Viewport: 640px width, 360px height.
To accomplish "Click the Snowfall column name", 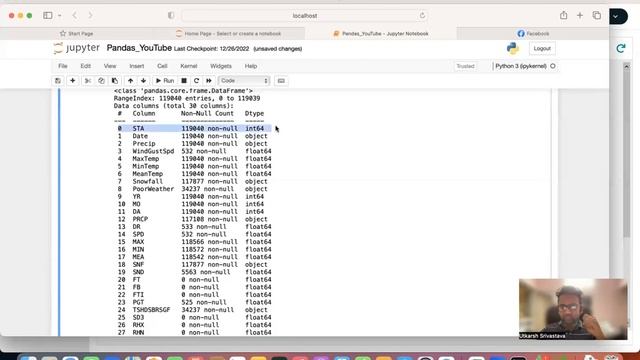I will 147,181.
